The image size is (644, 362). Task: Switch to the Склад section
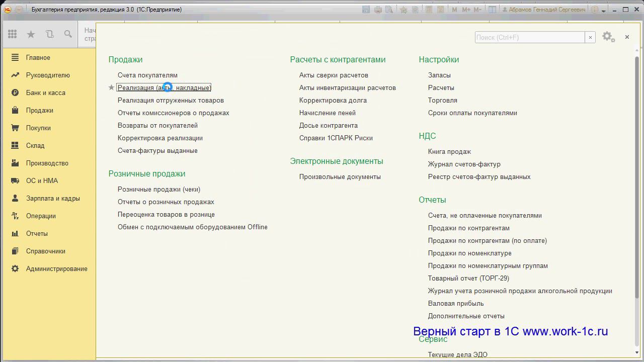pos(35,145)
